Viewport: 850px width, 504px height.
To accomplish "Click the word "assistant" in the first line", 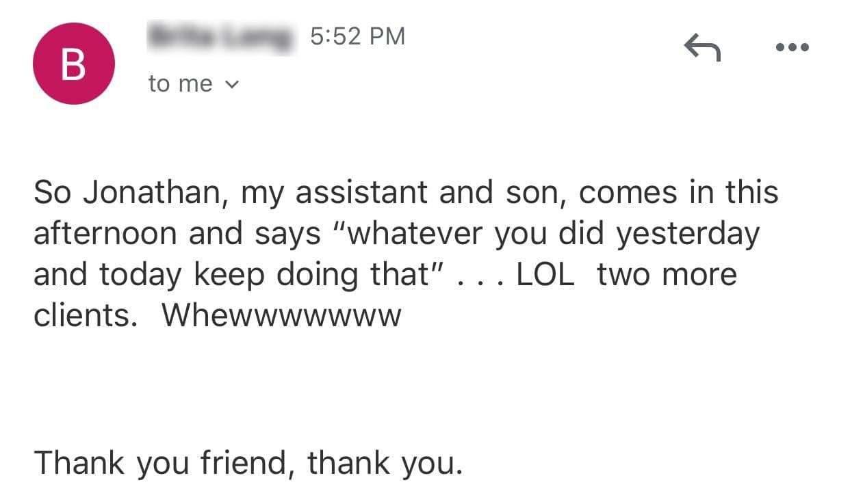I will coord(362,193).
